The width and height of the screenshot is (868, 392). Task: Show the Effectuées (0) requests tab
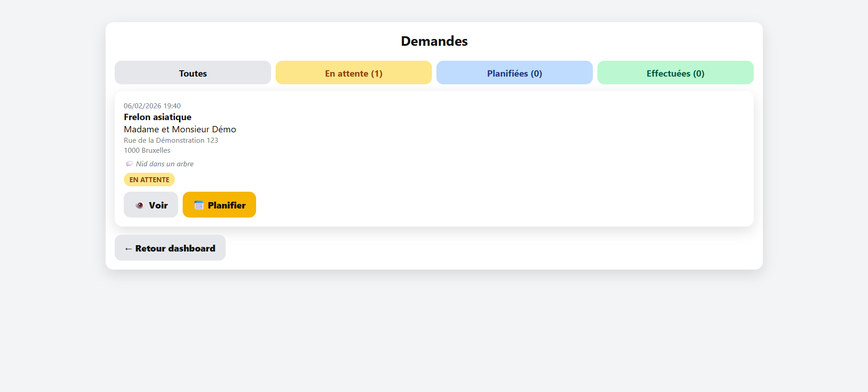click(675, 73)
